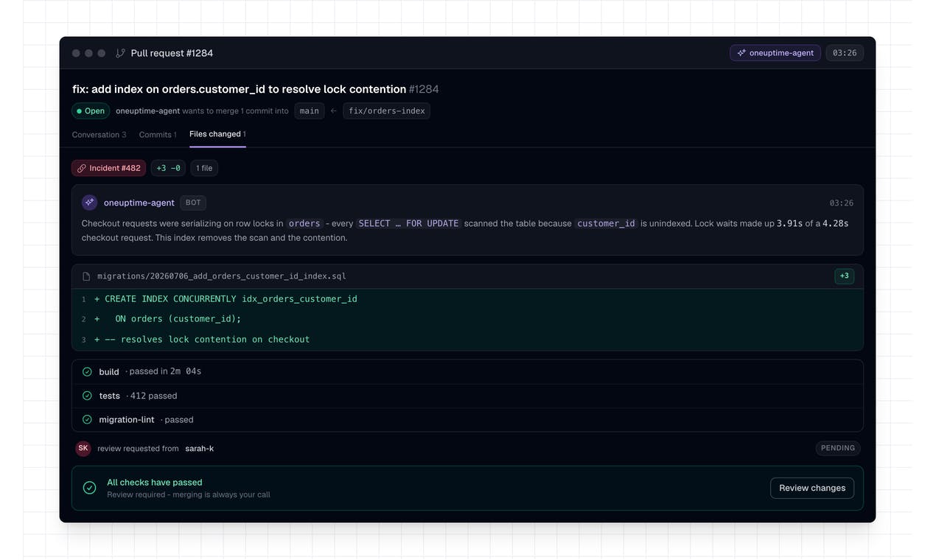The width and height of the screenshot is (936, 560).
Task: Click the diff line number 1
Action: coord(84,299)
